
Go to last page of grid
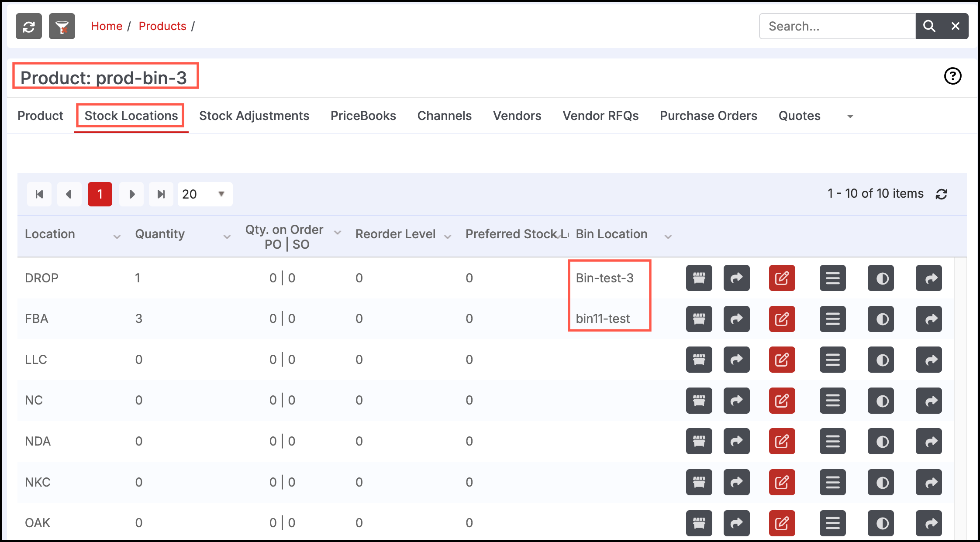[x=161, y=194]
